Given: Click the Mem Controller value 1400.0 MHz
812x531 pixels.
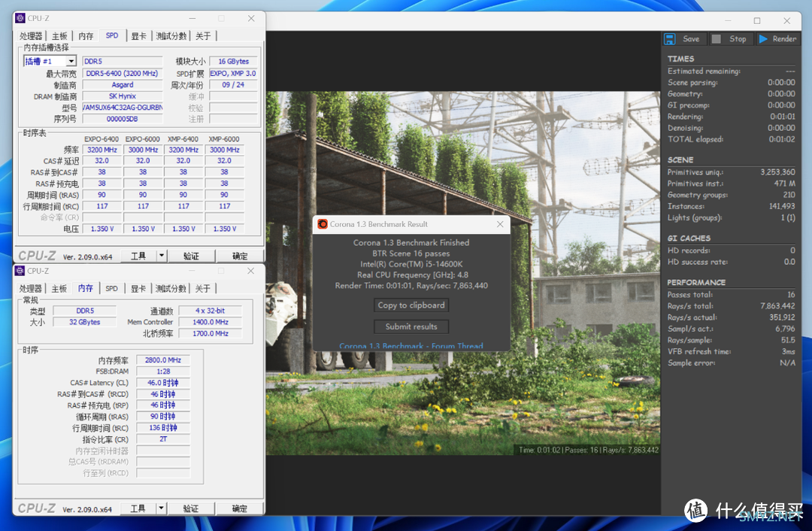Looking at the screenshot, I should point(211,322).
